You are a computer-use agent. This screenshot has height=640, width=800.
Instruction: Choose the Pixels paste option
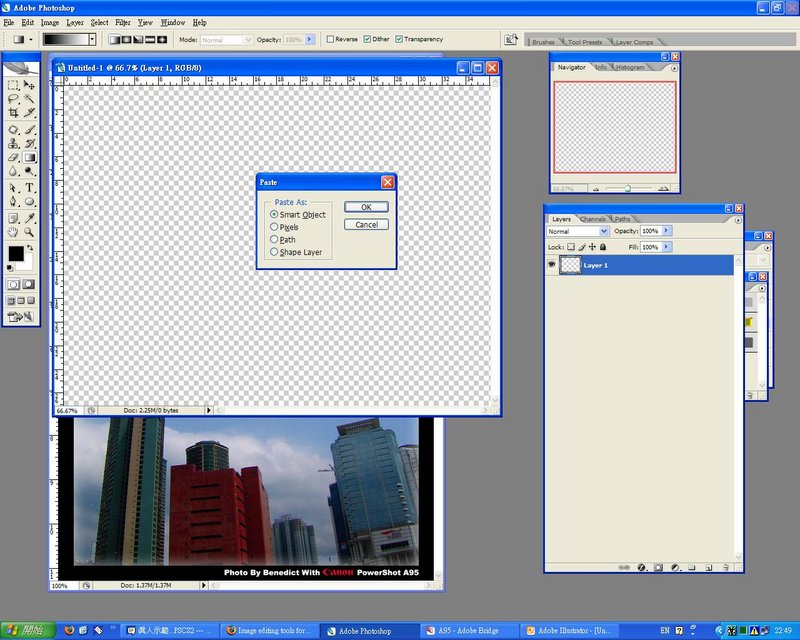tap(274, 227)
